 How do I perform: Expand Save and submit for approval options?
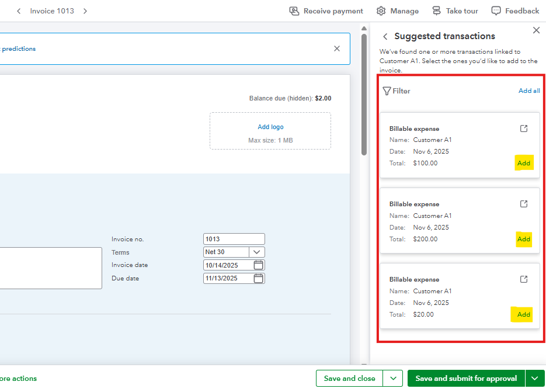[x=535, y=379]
